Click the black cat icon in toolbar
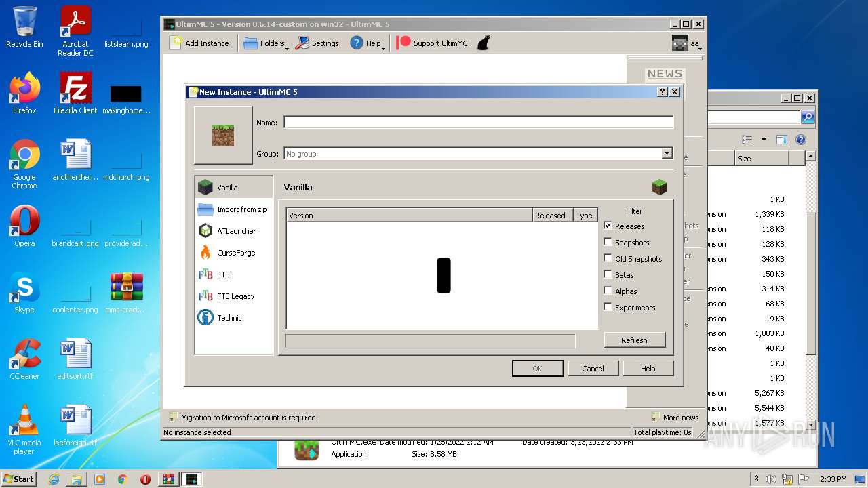The height and width of the screenshot is (488, 868). point(484,43)
